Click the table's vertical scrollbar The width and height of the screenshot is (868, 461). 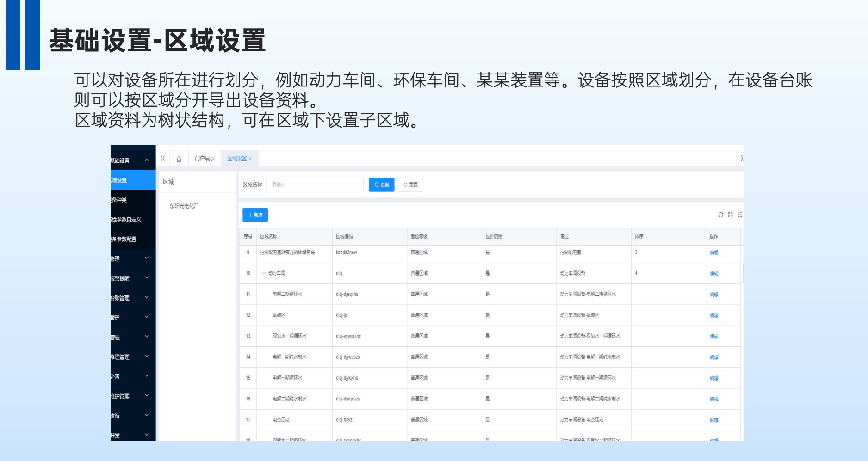click(743, 273)
